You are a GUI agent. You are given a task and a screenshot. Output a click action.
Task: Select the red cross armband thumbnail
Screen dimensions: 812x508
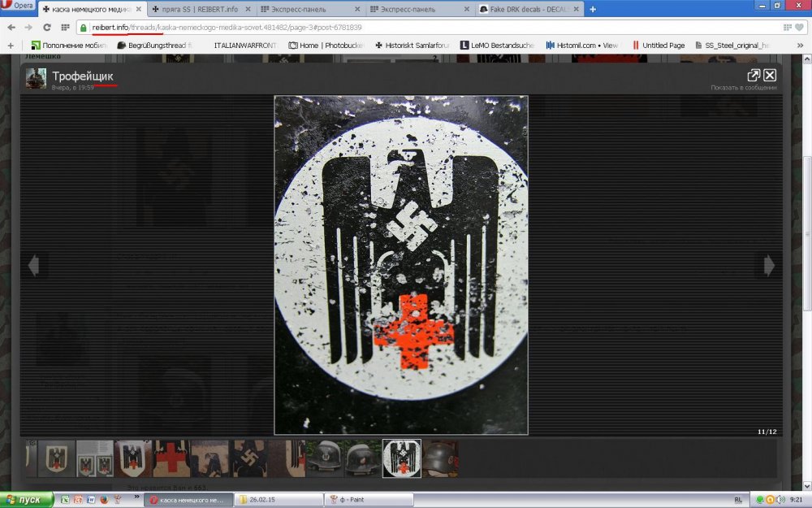coord(171,458)
